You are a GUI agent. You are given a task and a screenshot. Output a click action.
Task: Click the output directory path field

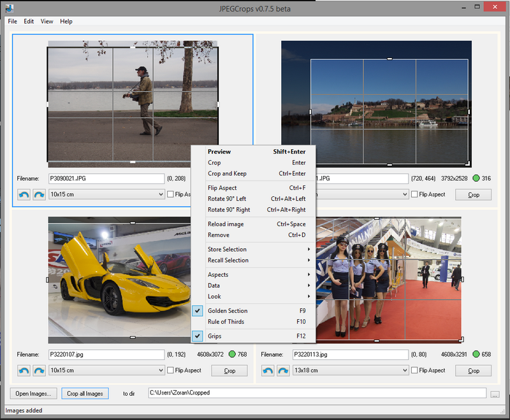click(317, 393)
